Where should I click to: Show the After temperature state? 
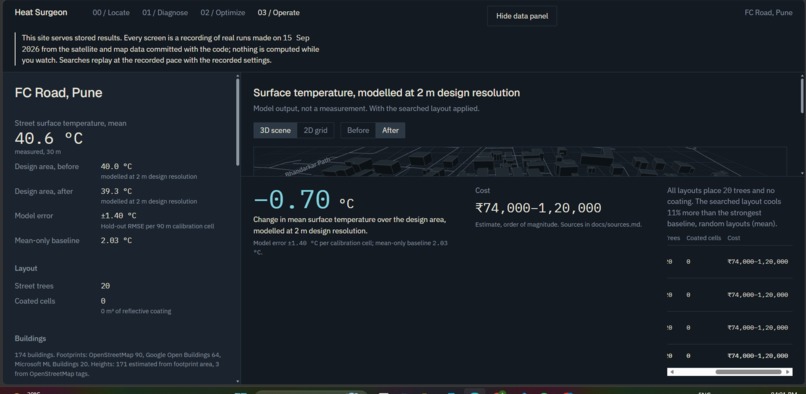coord(390,130)
